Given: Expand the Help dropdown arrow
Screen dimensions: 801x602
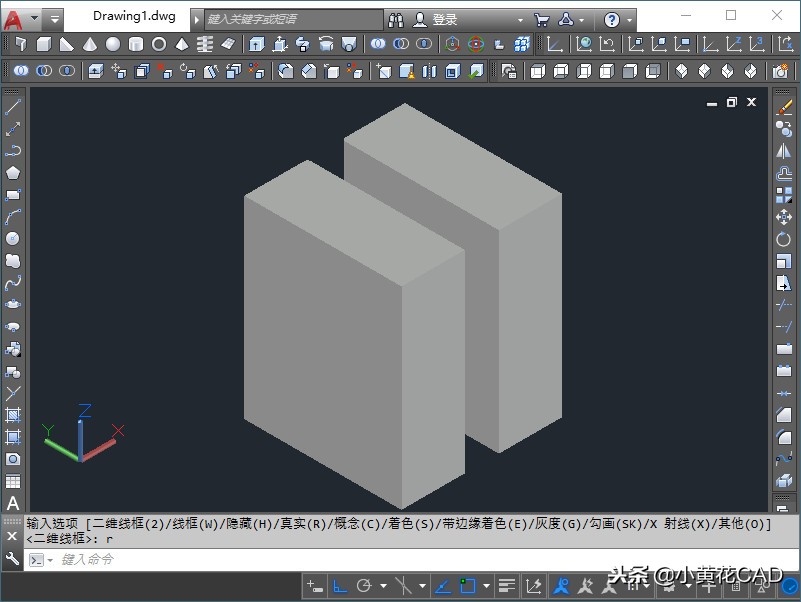Looking at the screenshot, I should click(x=629, y=20).
